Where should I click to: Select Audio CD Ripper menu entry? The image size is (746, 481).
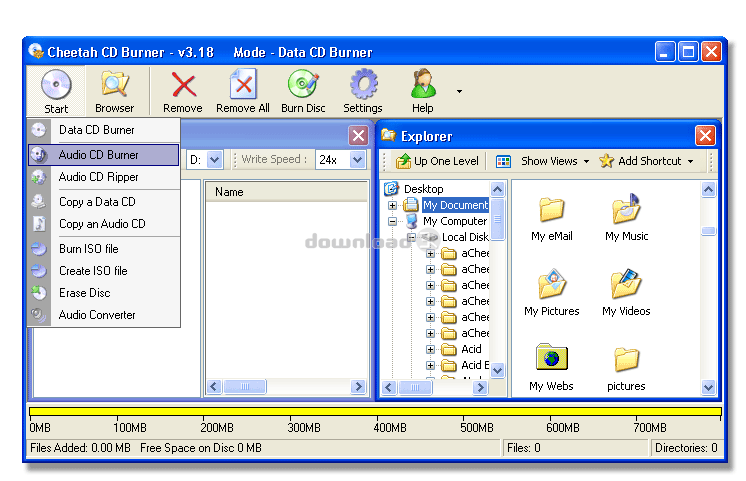(104, 177)
